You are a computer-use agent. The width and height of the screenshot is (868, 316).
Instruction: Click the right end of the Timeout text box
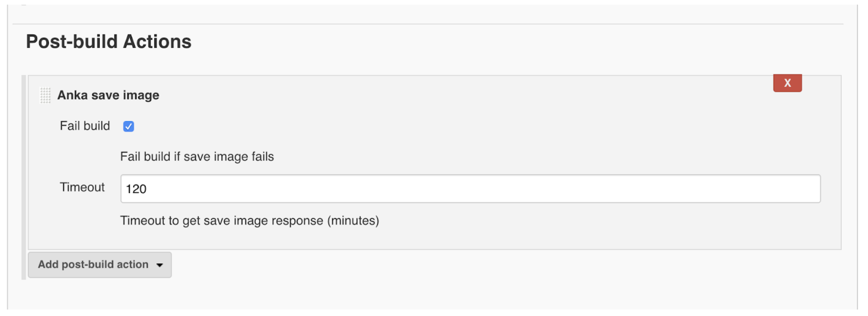811,188
